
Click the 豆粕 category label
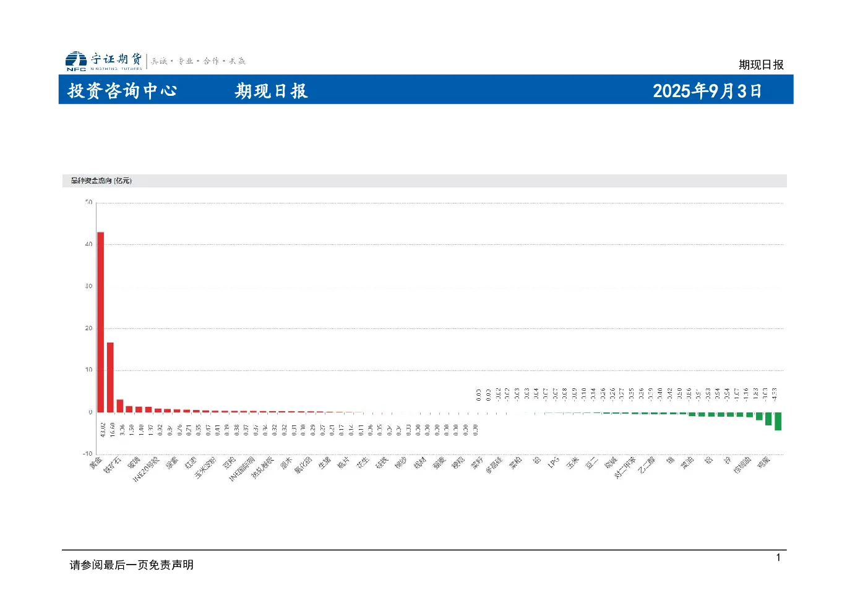tap(229, 463)
